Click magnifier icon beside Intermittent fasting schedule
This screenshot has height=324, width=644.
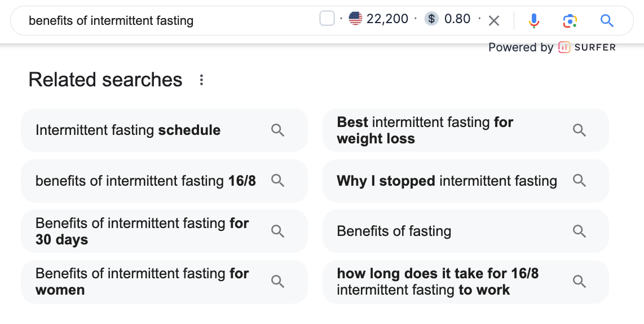tap(277, 130)
